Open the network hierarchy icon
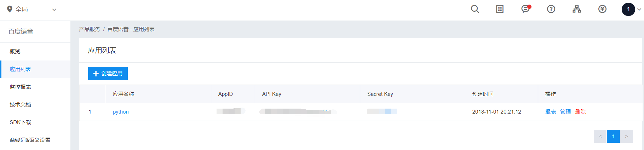The height and width of the screenshot is (150, 644). [577, 9]
